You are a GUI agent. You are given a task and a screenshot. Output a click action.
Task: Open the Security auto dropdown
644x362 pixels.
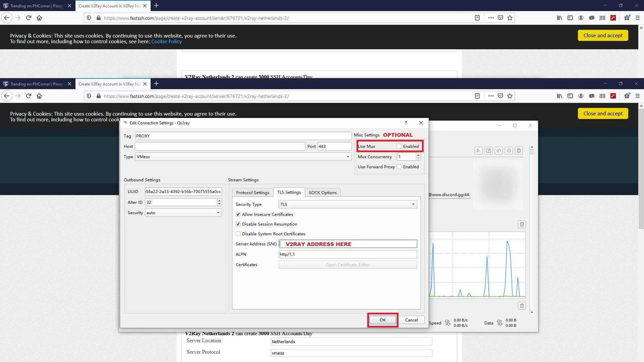[x=183, y=213]
